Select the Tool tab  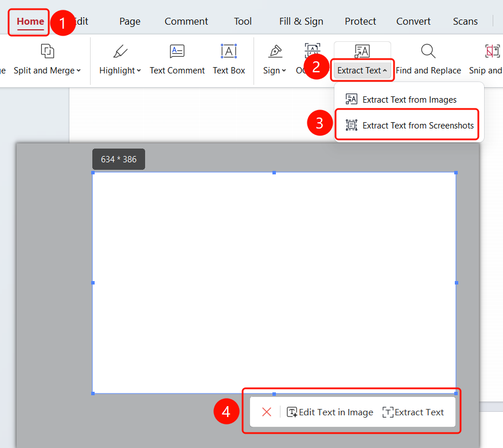(x=243, y=21)
